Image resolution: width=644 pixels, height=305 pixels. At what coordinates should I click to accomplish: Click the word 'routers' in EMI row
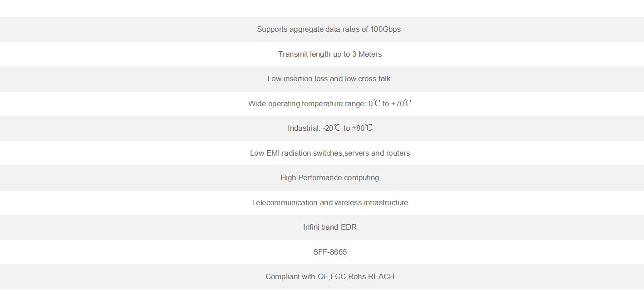(398, 153)
